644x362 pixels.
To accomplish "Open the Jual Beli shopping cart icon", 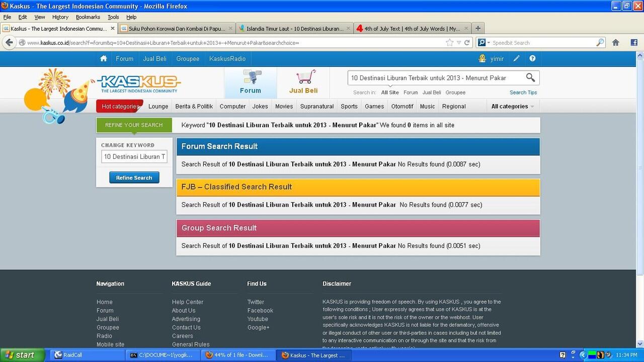I will coord(305,77).
